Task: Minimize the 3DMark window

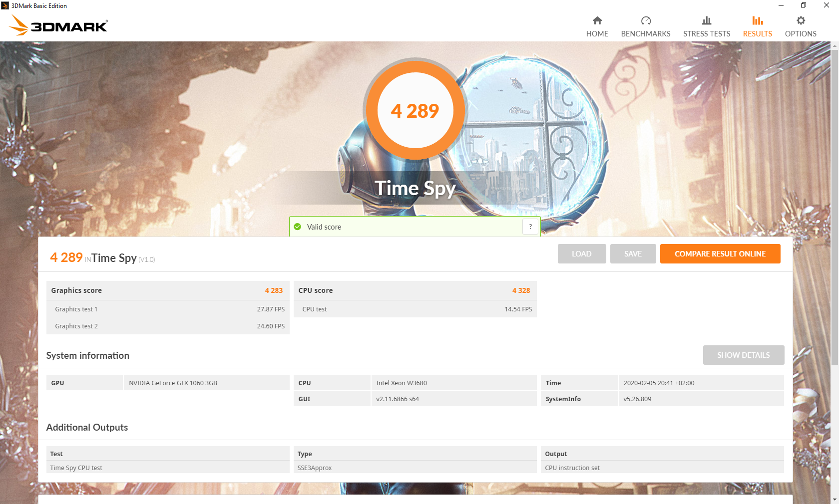Action: tap(781, 5)
